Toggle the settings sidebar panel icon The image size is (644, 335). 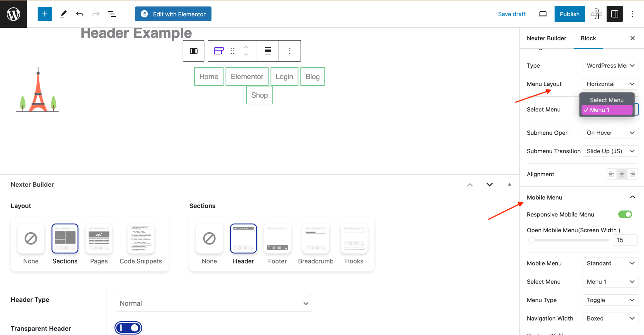point(614,14)
